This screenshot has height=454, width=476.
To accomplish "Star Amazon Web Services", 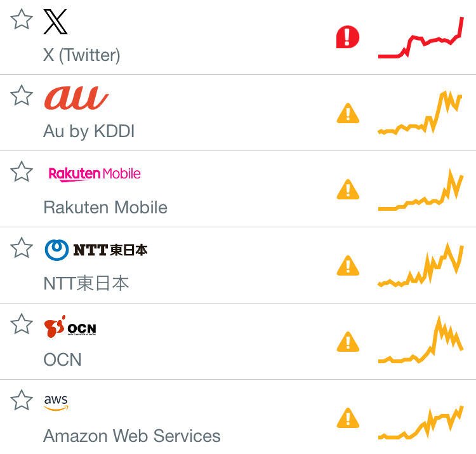I will point(22,400).
